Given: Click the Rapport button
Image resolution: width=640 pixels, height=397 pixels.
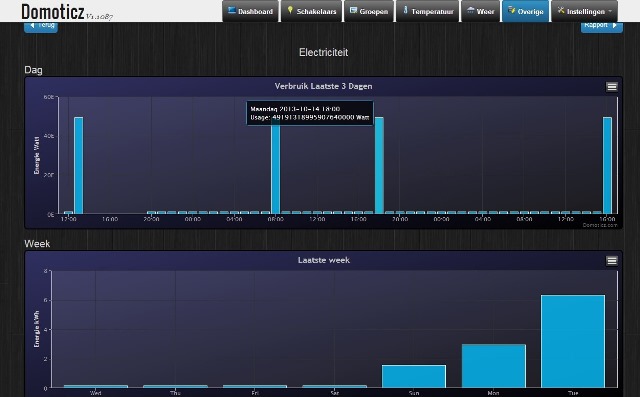Looking at the screenshot, I should tap(602, 26).
